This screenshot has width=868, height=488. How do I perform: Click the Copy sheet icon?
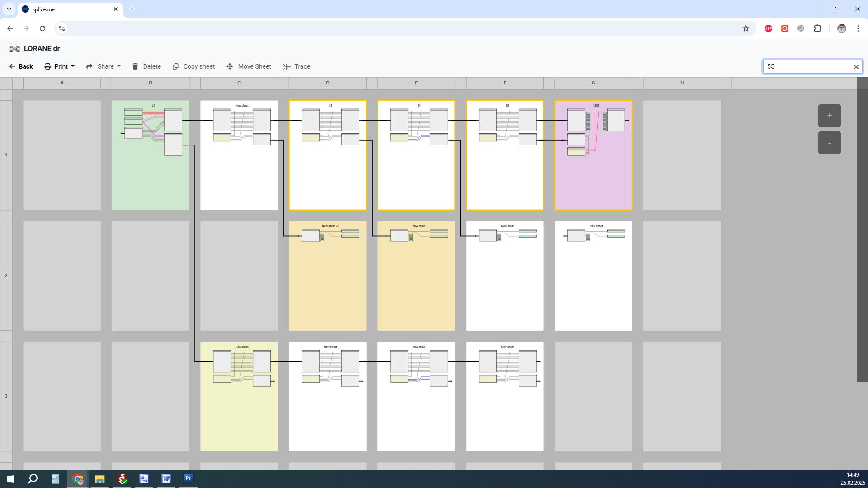click(175, 66)
